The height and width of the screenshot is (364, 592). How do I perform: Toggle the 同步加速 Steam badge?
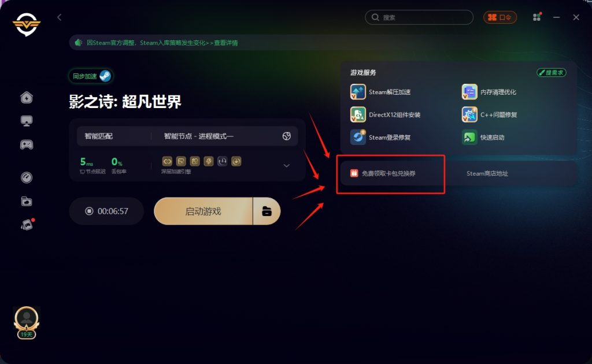[91, 76]
